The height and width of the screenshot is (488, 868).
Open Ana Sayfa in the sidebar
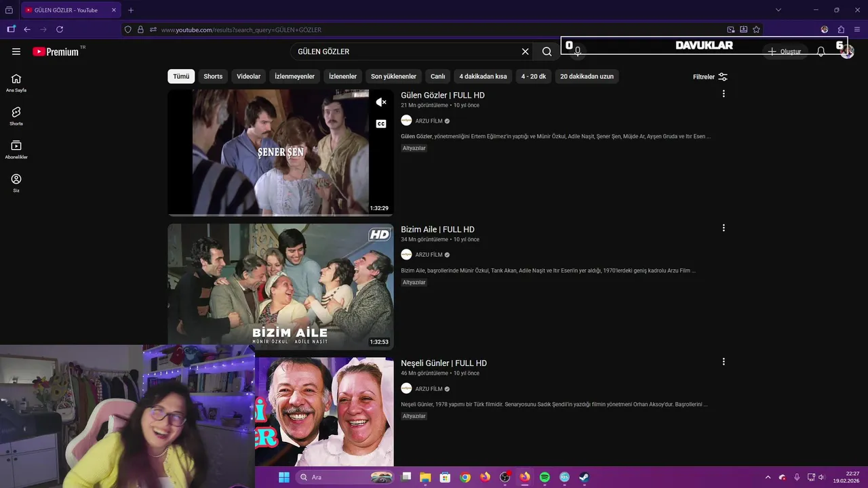coord(16,83)
